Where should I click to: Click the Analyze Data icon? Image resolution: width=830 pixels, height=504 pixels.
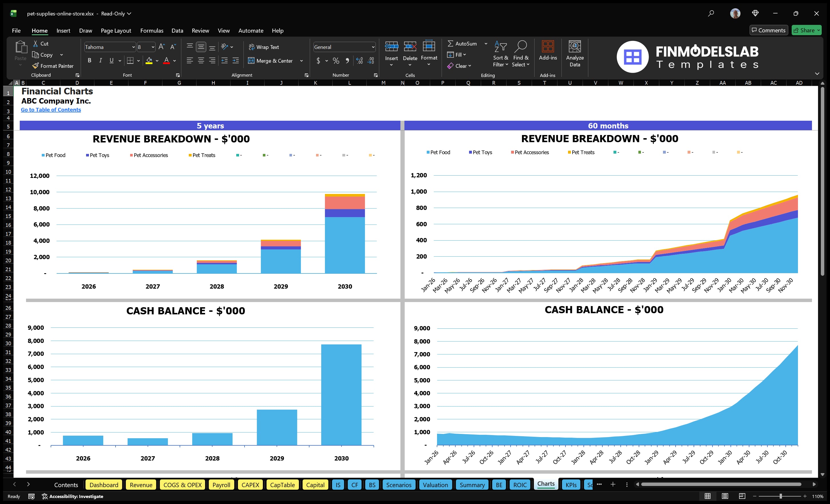click(575, 53)
